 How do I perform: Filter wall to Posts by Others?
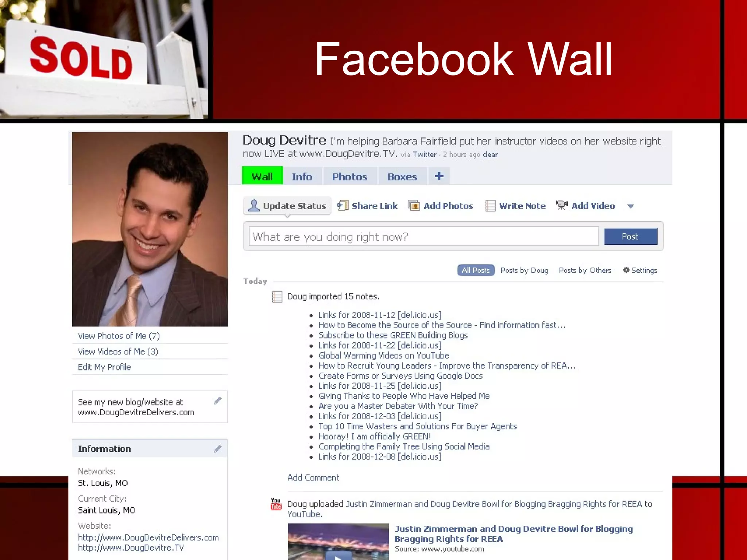pyautogui.click(x=585, y=270)
